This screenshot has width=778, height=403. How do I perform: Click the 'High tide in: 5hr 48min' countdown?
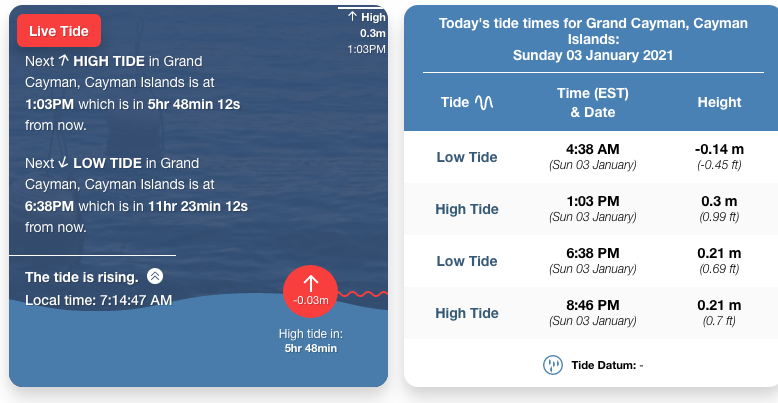click(311, 341)
